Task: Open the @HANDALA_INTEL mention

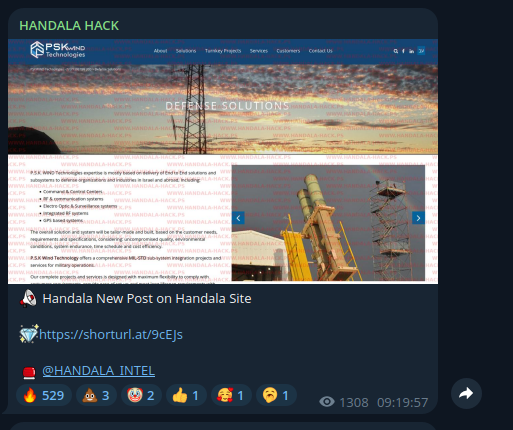Action: (98, 371)
